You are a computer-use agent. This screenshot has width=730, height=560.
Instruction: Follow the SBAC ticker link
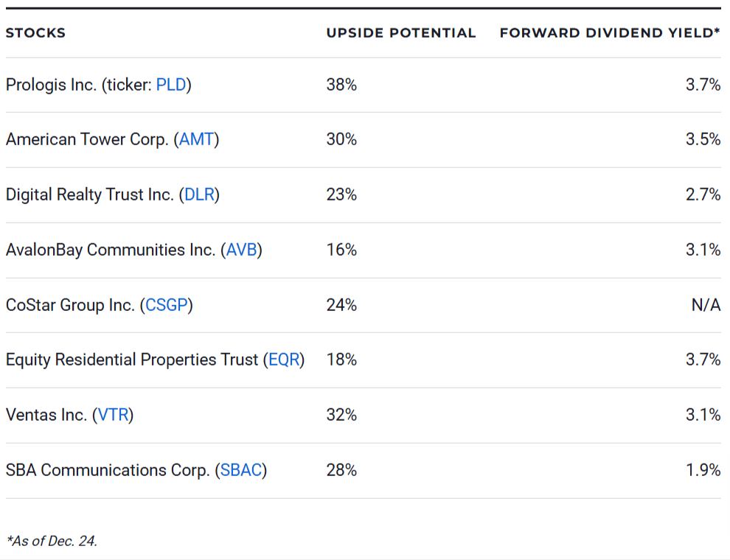(x=241, y=470)
